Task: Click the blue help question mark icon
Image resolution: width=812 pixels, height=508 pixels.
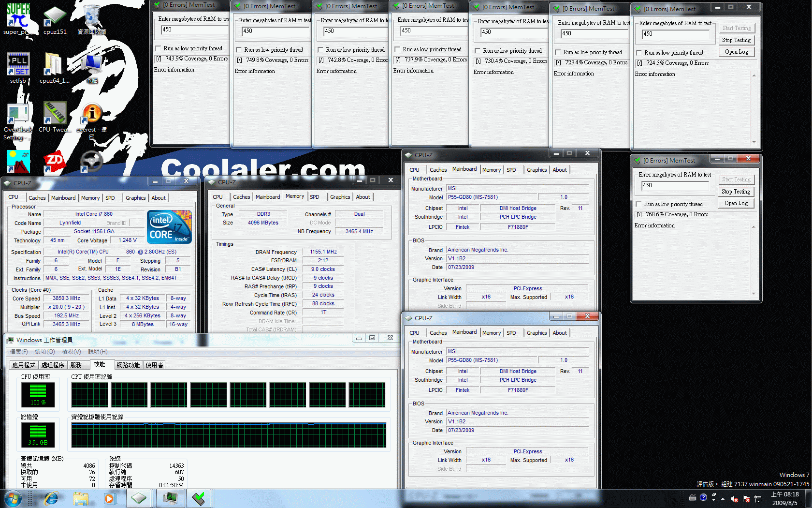Action: [703, 497]
